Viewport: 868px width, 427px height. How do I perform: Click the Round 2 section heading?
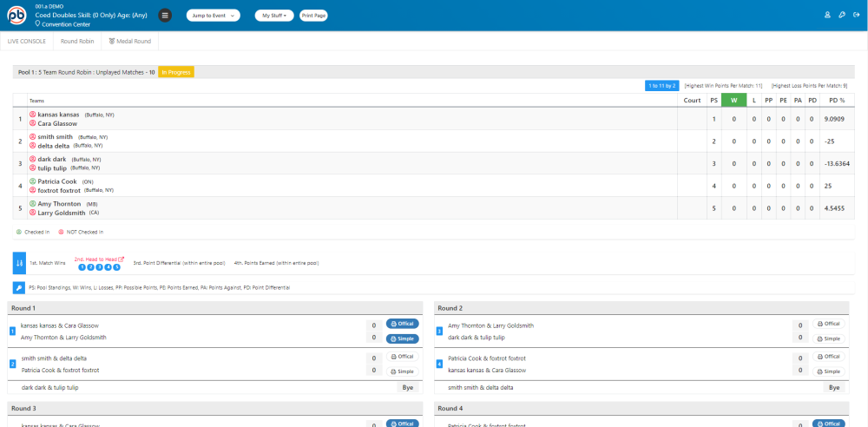click(x=450, y=308)
